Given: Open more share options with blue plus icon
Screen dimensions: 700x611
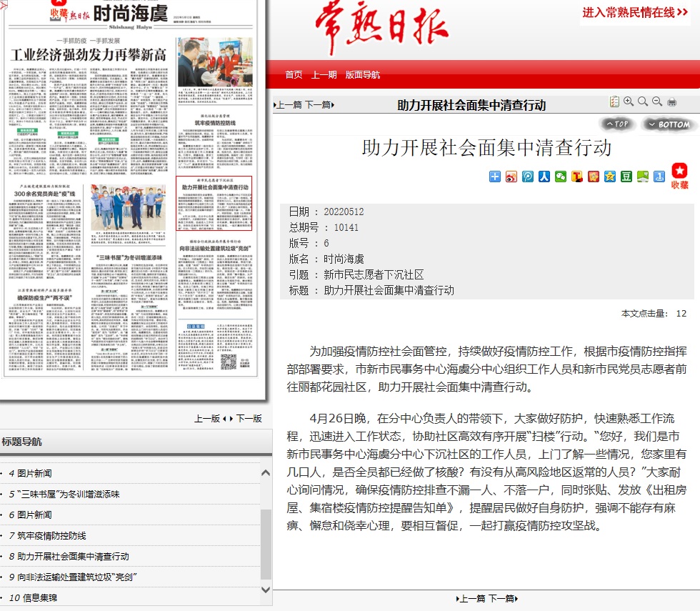Looking at the screenshot, I should pyautogui.click(x=494, y=177).
